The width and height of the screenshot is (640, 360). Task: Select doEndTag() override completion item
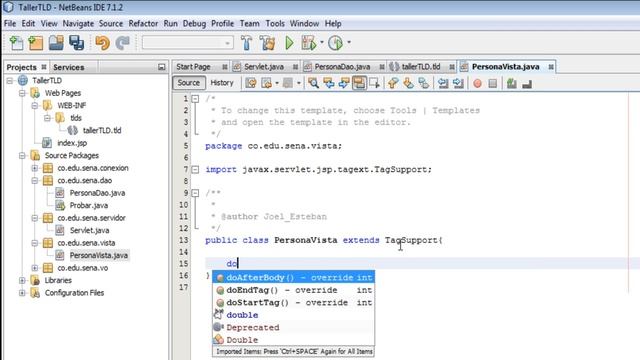point(293,290)
